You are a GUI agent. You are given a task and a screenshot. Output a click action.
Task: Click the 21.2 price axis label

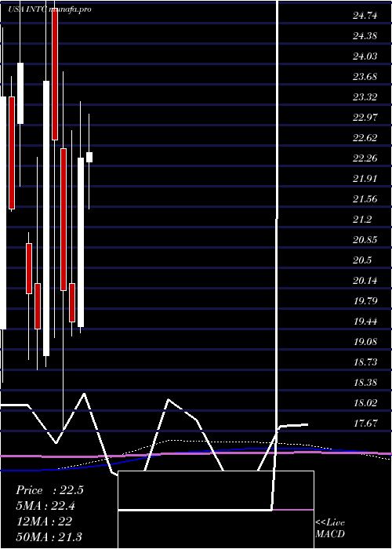pos(362,220)
